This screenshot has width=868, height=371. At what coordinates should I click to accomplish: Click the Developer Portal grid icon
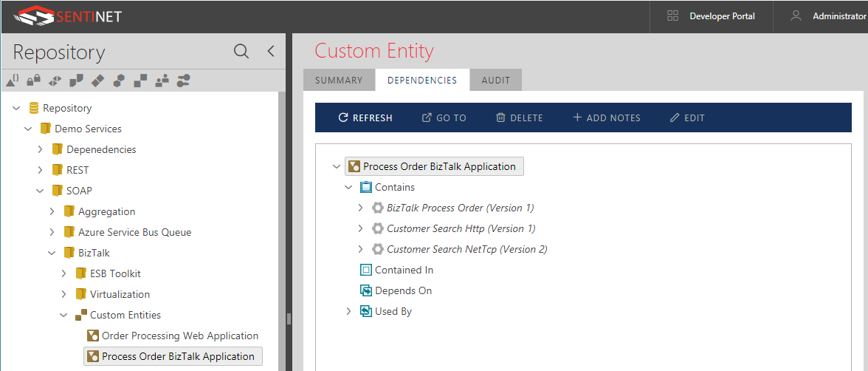[673, 16]
